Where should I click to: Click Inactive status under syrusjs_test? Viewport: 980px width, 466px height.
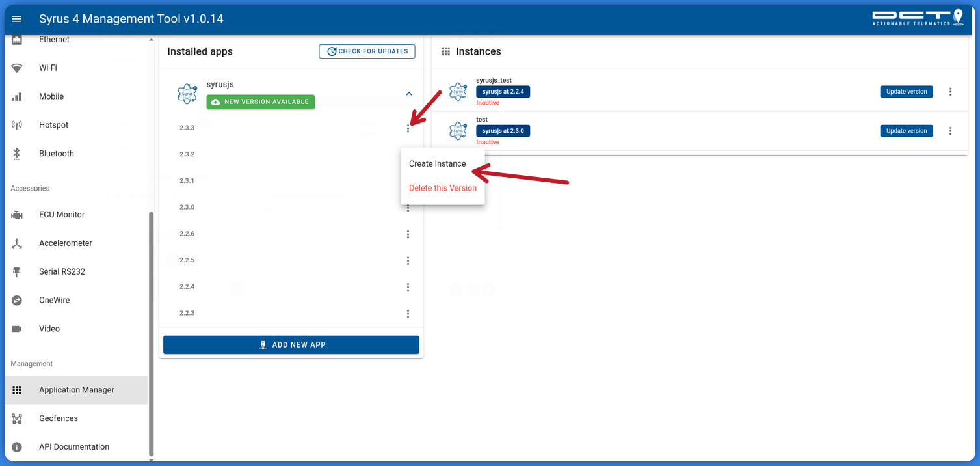tap(488, 103)
